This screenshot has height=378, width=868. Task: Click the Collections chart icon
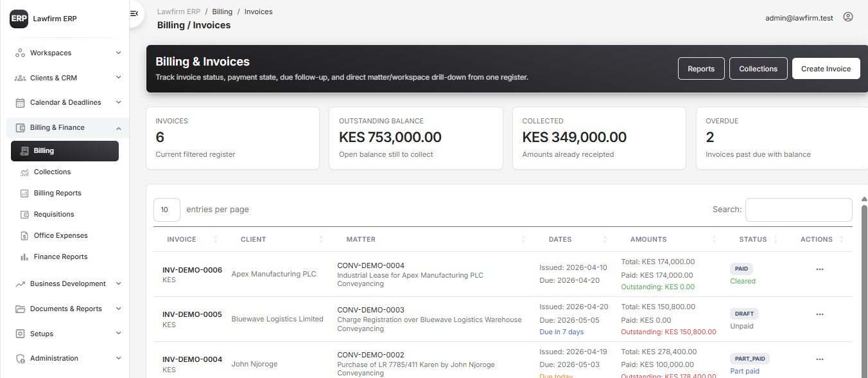point(24,172)
